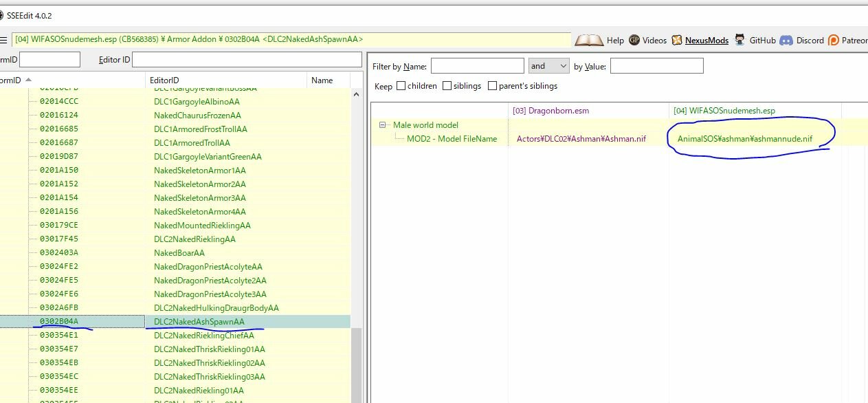Select the DLC1GargoyleVariantGreenAA row

pyautogui.click(x=175, y=157)
